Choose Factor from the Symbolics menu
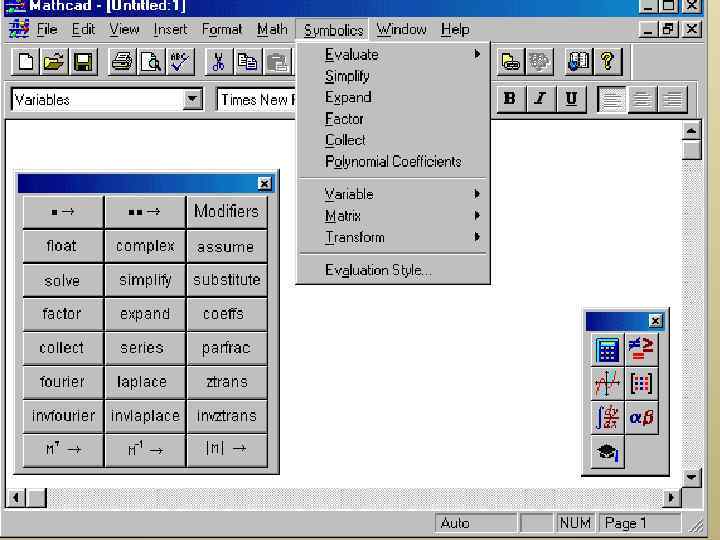This screenshot has height=540, width=720. coord(394,119)
